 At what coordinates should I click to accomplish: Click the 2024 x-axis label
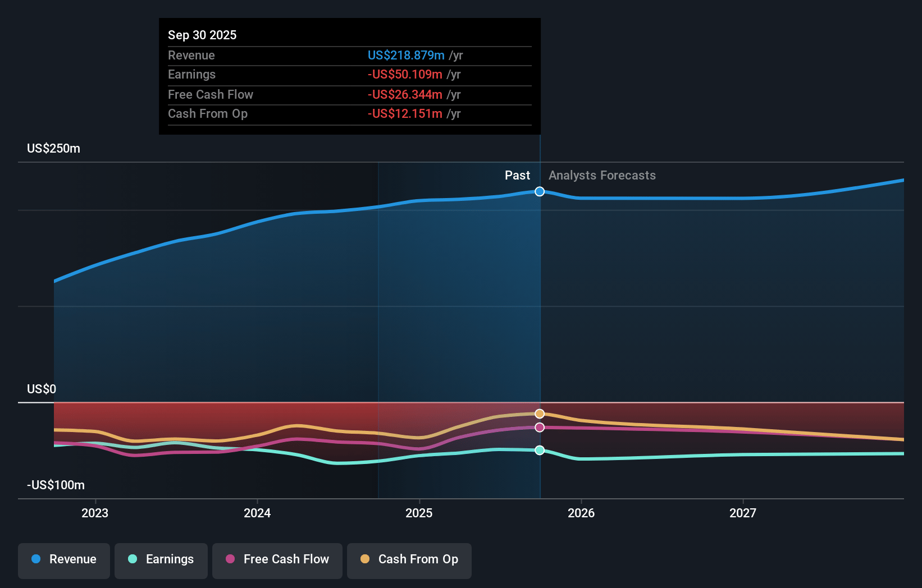(x=257, y=513)
